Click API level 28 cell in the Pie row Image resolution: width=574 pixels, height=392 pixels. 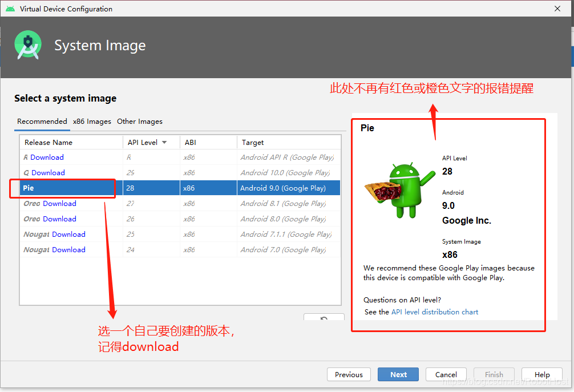(151, 188)
